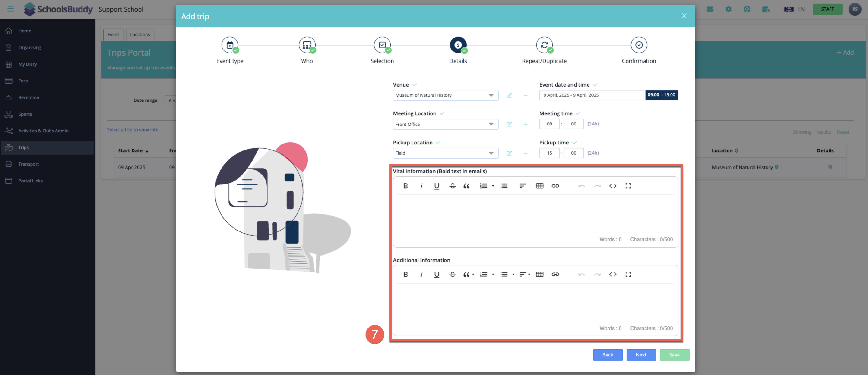Open the Repeat/Duplicate step
Screen dimensions: 868x375
(544, 45)
